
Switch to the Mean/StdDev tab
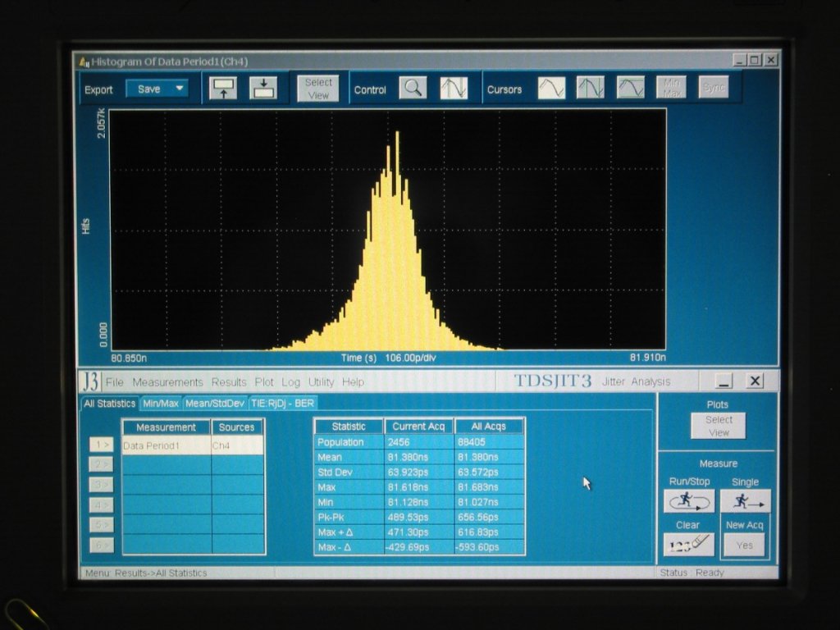[x=215, y=404]
